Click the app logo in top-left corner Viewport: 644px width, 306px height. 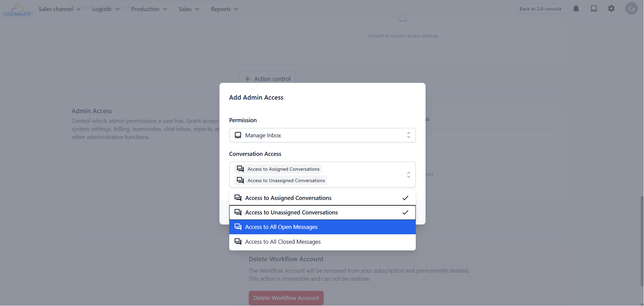coord(17,7)
